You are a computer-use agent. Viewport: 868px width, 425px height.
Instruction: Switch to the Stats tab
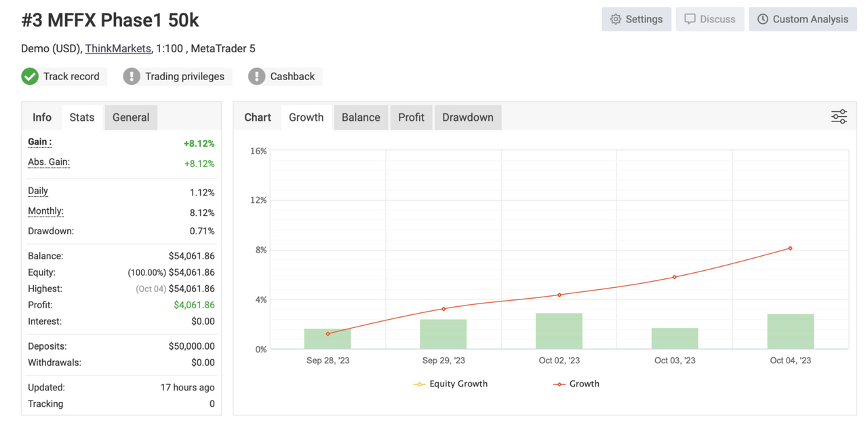82,117
